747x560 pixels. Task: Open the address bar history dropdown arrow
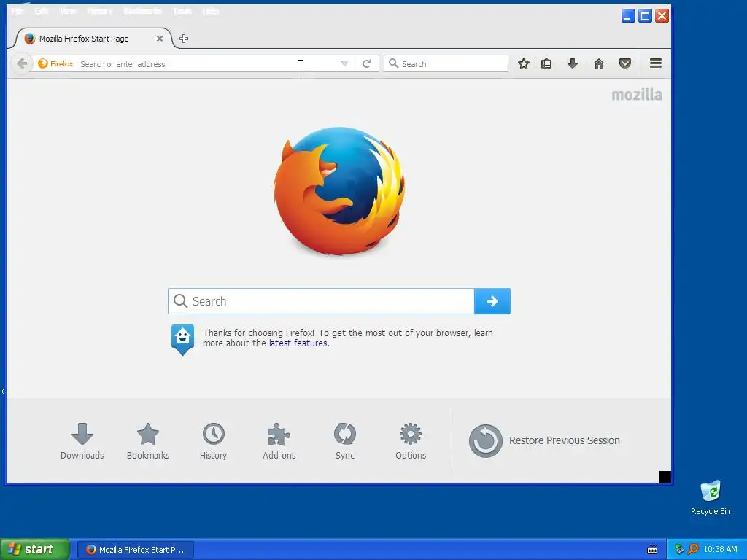[344, 64]
